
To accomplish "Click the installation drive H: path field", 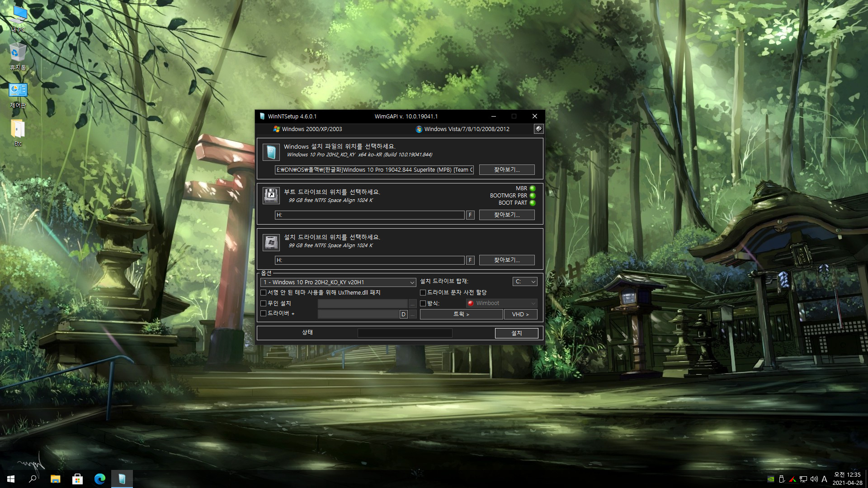I will (369, 260).
